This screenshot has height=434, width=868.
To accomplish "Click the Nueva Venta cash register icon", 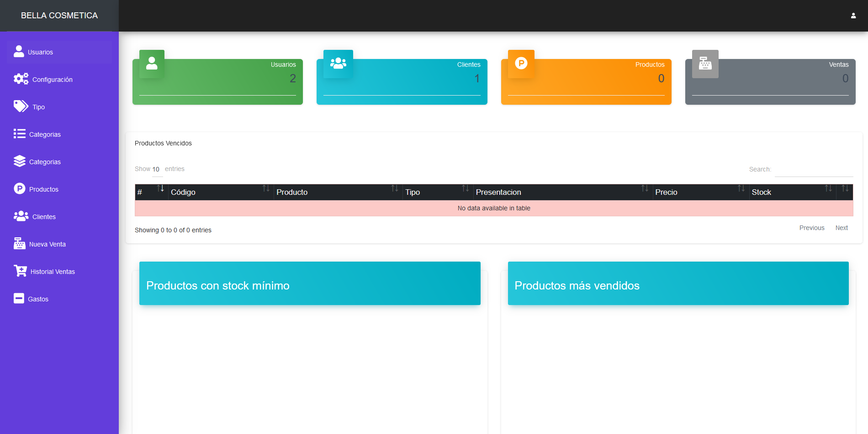I will [x=19, y=243].
